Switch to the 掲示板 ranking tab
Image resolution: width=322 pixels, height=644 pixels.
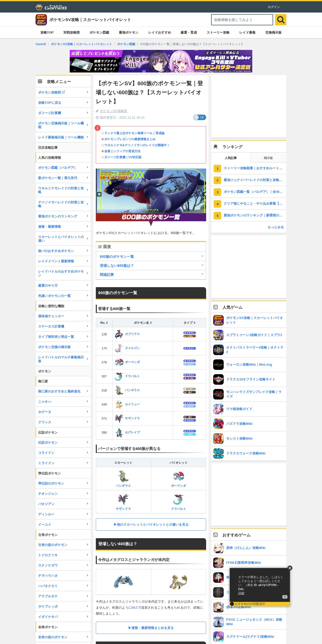tap(268, 158)
